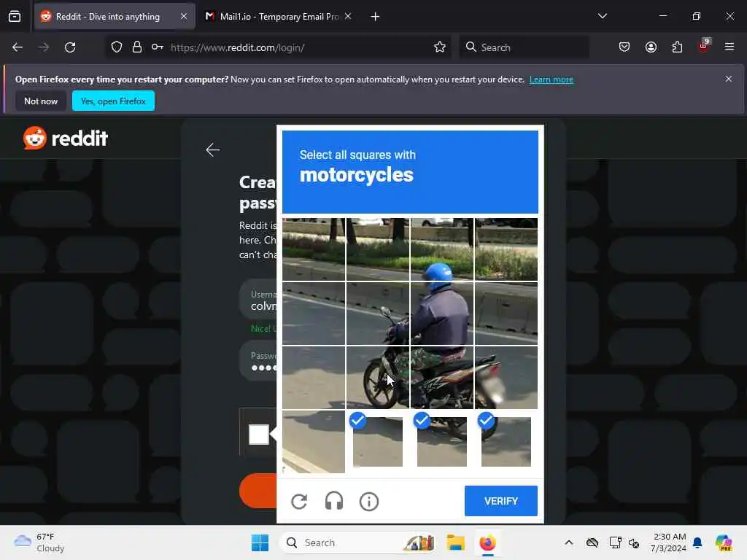Click taskbar Search box
The image size is (747, 560).
coord(358,542)
